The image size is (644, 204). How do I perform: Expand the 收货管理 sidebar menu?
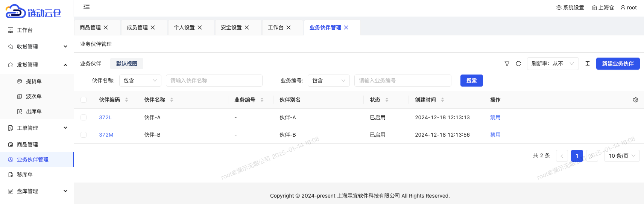(37, 47)
